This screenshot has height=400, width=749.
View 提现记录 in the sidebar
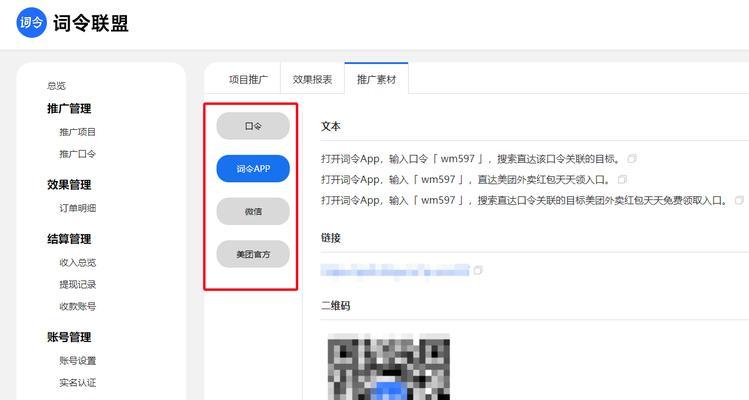pos(77,284)
